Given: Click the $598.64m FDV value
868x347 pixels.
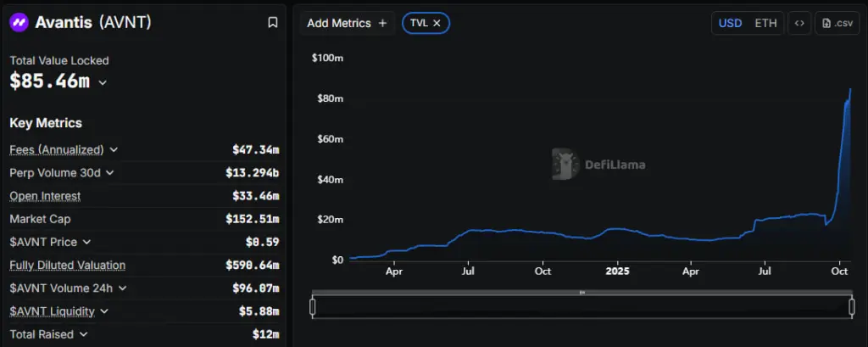Looking at the screenshot, I should point(253,266).
